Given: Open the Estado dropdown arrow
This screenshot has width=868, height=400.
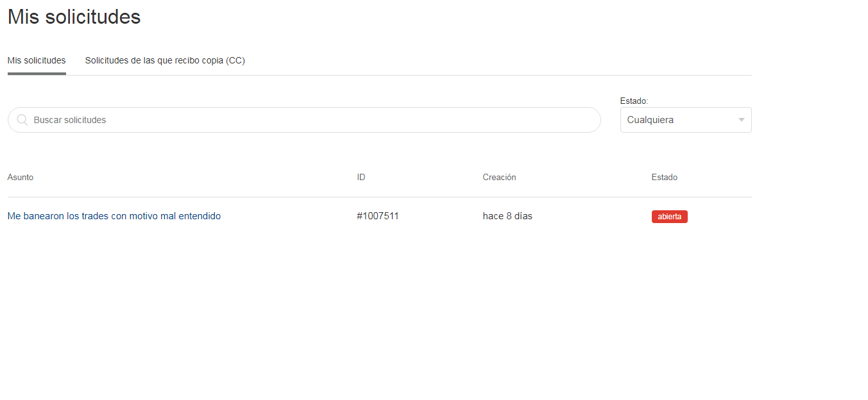Looking at the screenshot, I should [x=742, y=120].
